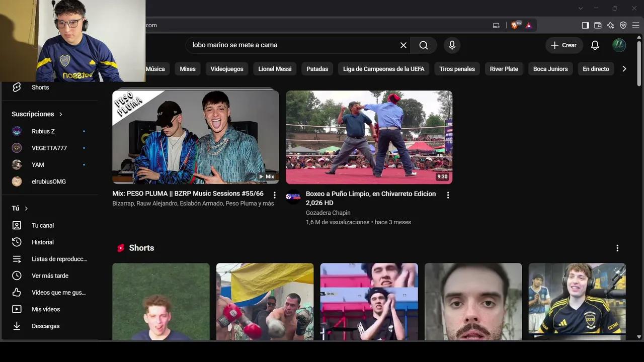Open the Leo AI assistant icon
This screenshot has width=644, height=362.
click(x=610, y=25)
